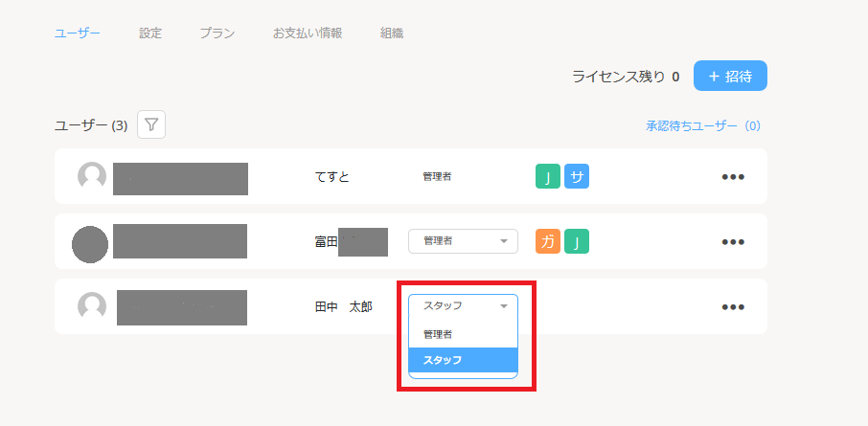Open the お支払い情報 tab
868x426 pixels.
(x=308, y=34)
